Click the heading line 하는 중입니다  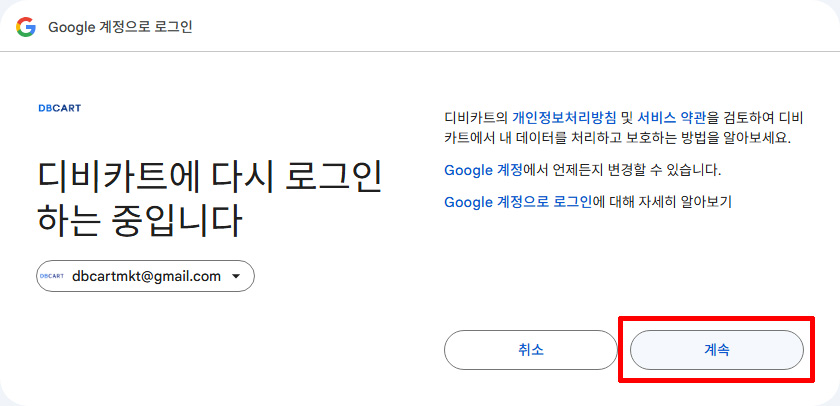(139, 220)
